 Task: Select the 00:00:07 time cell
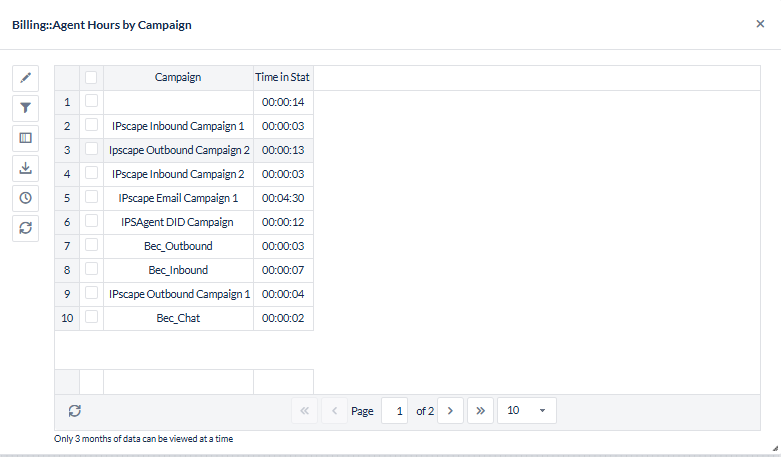(283, 270)
